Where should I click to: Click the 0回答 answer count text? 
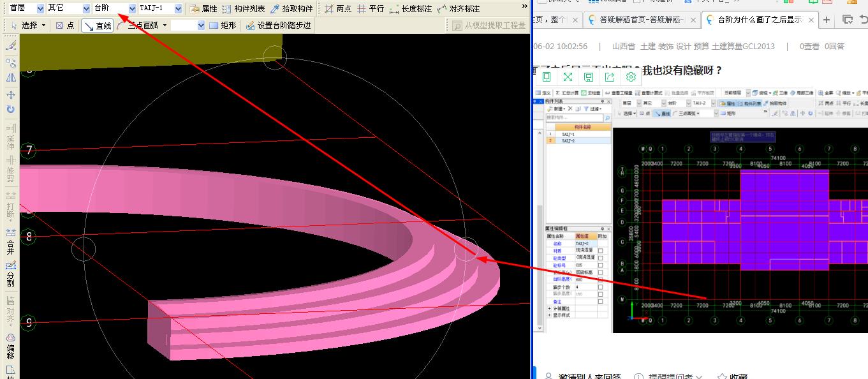point(834,46)
